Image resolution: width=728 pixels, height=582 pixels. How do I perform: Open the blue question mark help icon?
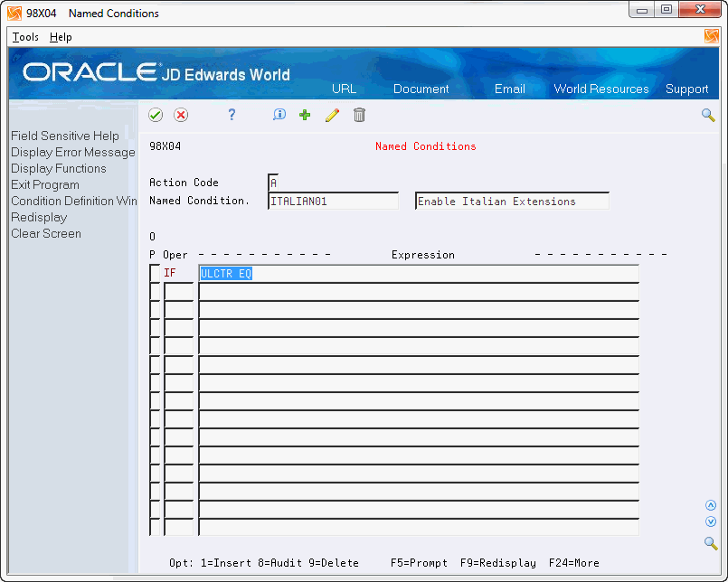(232, 115)
